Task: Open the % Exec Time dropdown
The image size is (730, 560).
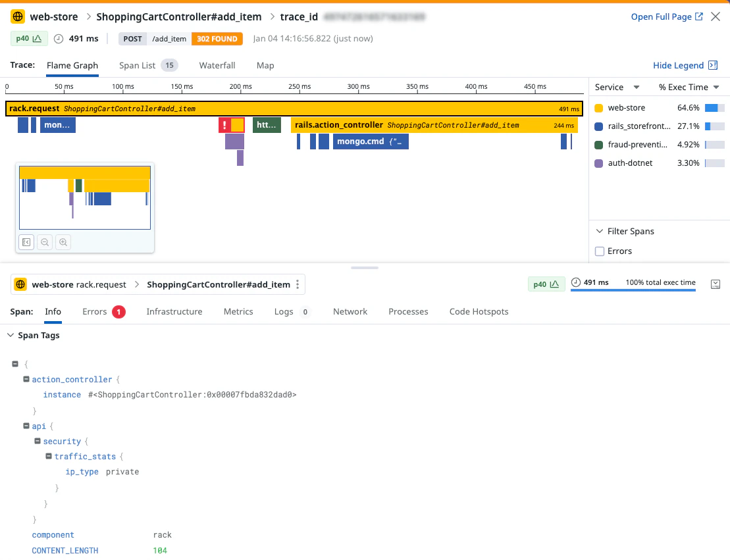Action: pos(716,88)
